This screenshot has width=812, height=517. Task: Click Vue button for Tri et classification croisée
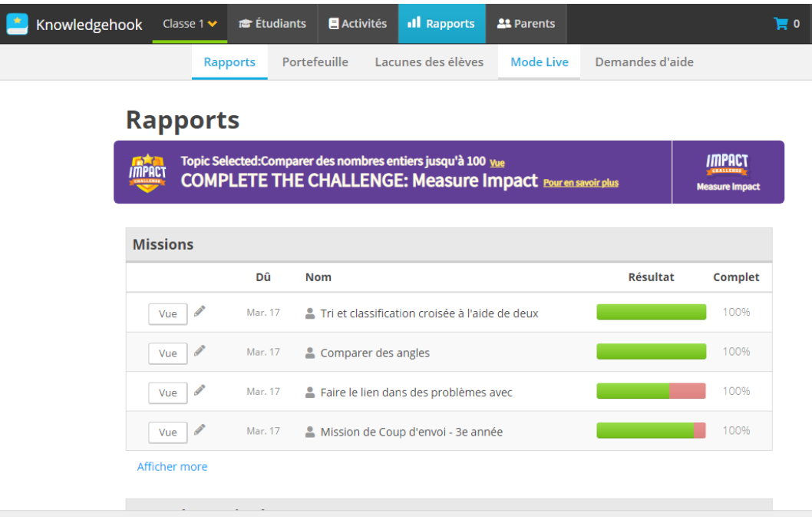tap(168, 314)
